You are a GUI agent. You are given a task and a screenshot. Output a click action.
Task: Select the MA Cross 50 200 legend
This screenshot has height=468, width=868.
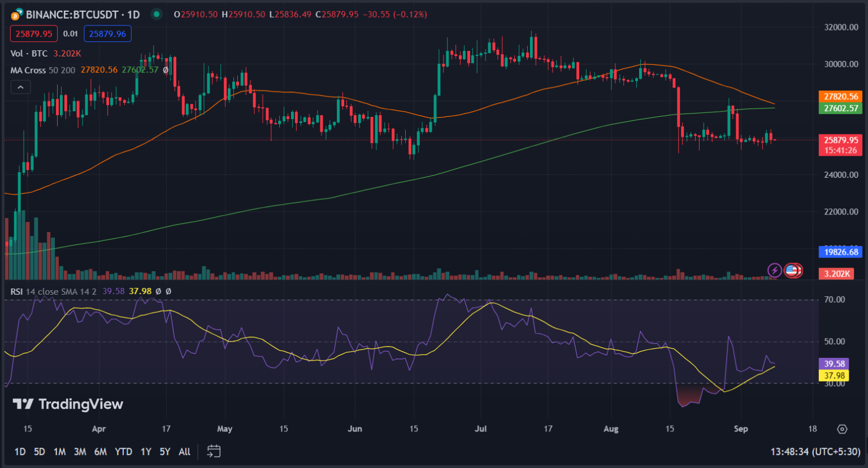[43, 70]
